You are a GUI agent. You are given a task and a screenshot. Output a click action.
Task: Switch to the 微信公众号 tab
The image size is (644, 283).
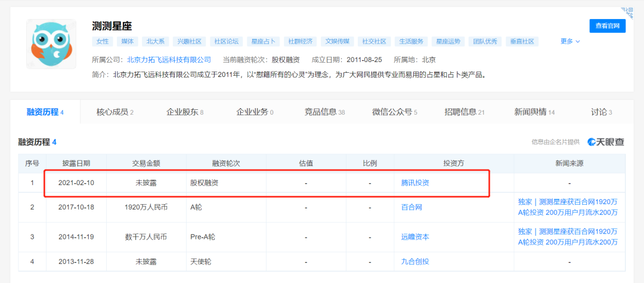tap(395, 112)
